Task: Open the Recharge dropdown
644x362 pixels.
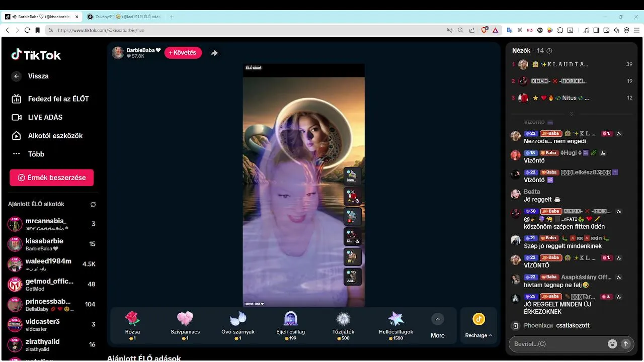Action: (478, 326)
